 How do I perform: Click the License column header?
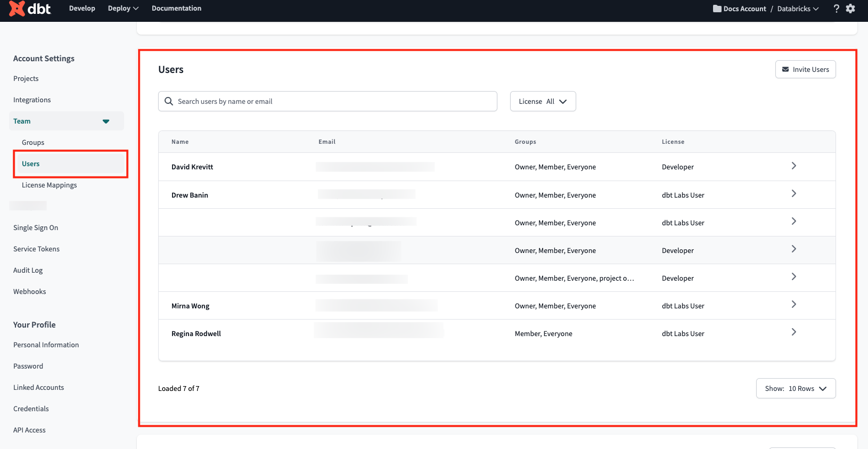(x=673, y=142)
